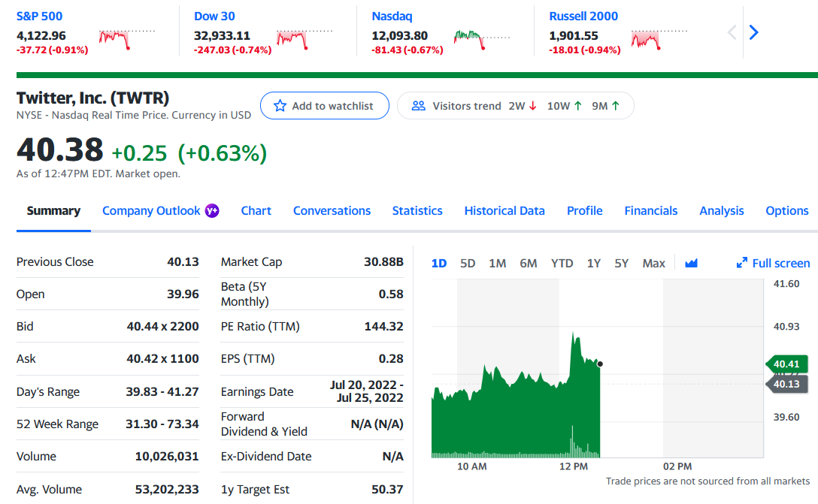This screenshot has height=504, width=818.
Task: Click the 52 Week Range value 31.30 - 73.34
Action: tap(162, 424)
